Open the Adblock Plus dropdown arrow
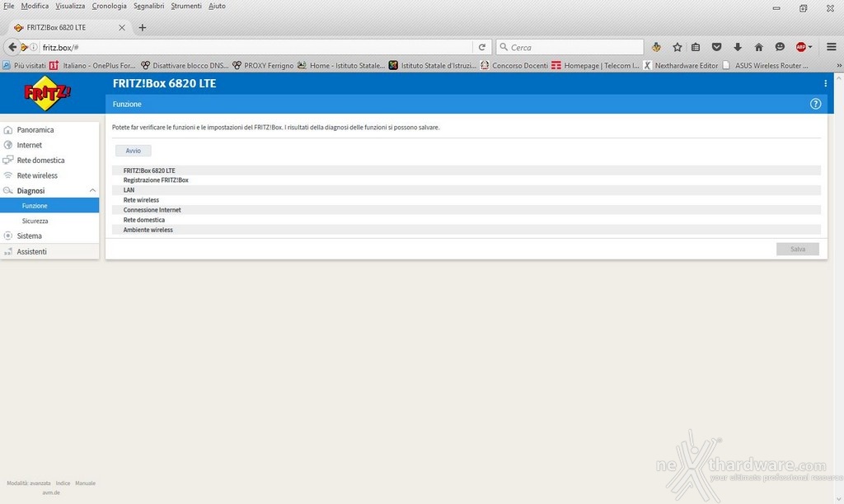Image resolution: width=844 pixels, height=504 pixels. coord(810,47)
